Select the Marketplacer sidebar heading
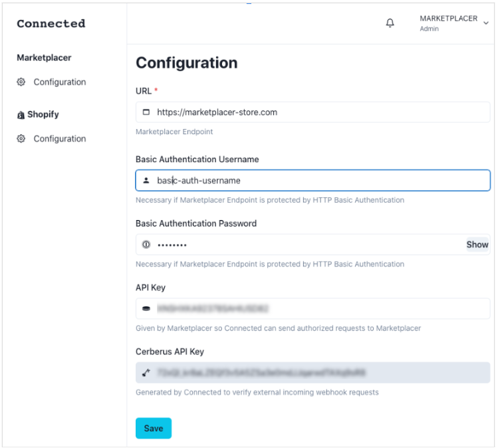 (44, 58)
